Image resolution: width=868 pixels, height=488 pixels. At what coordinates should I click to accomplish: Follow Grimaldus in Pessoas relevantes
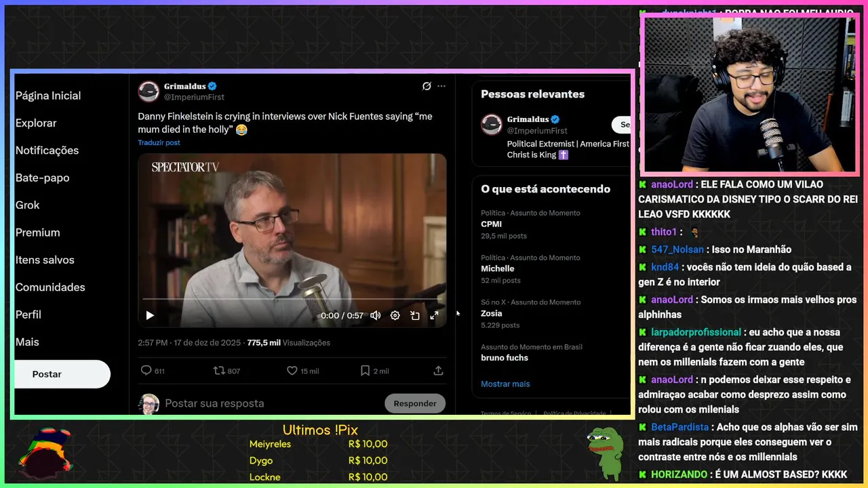click(621, 125)
